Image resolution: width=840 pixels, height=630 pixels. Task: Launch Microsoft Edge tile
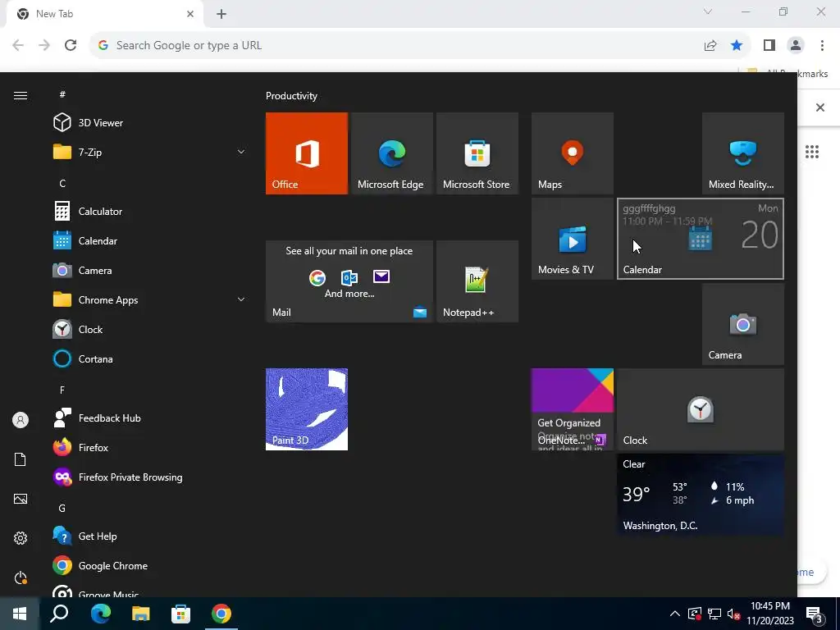[x=391, y=153]
